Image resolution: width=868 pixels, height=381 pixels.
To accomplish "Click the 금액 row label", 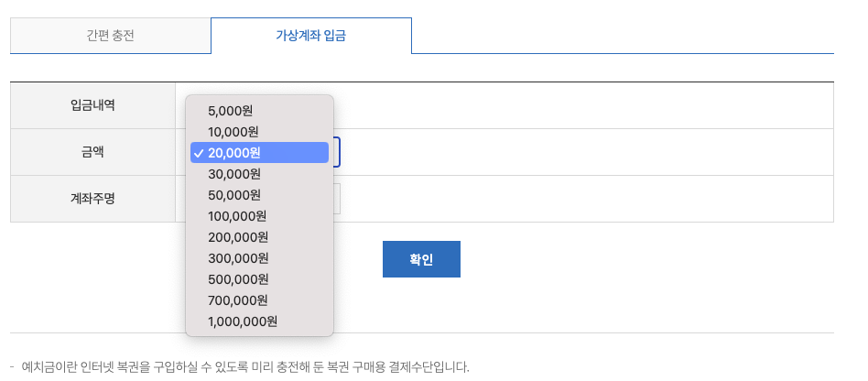I will point(92,152).
